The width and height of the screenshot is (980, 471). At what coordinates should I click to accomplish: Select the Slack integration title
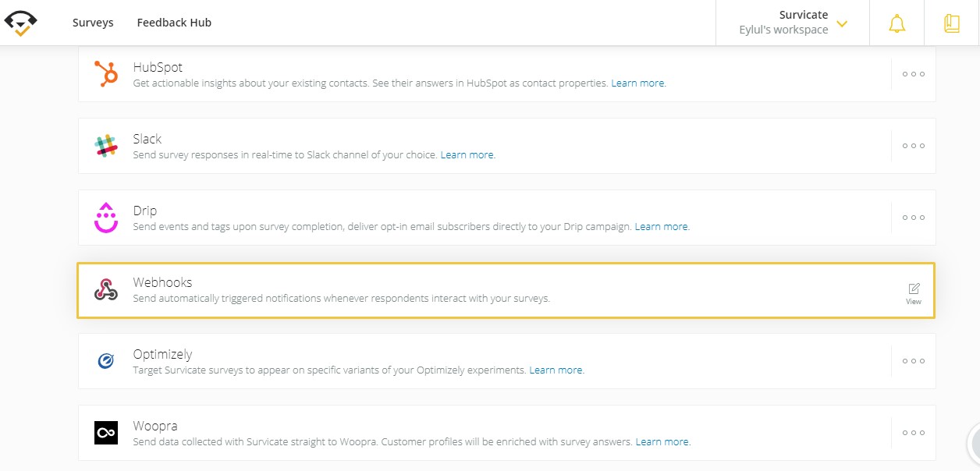tap(147, 140)
